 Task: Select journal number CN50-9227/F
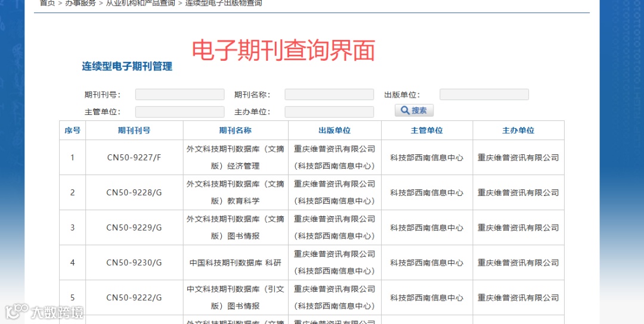coord(134,157)
